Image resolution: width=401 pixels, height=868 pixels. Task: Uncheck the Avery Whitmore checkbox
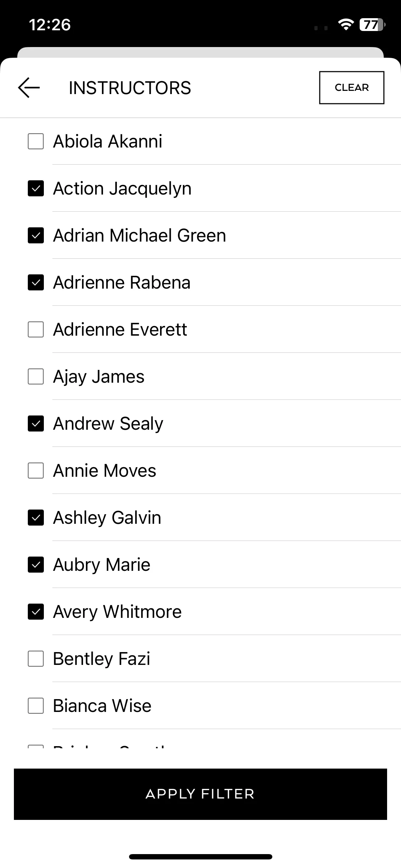coord(36,611)
